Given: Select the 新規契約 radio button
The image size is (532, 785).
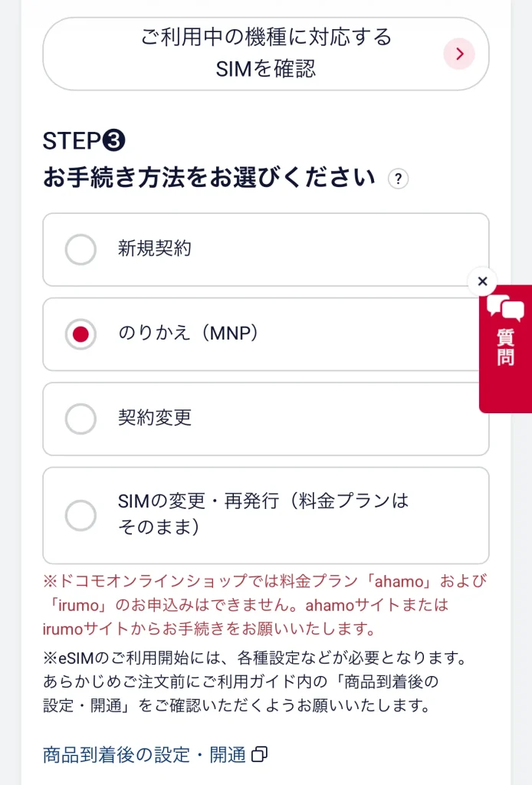Looking at the screenshot, I should pos(80,249).
